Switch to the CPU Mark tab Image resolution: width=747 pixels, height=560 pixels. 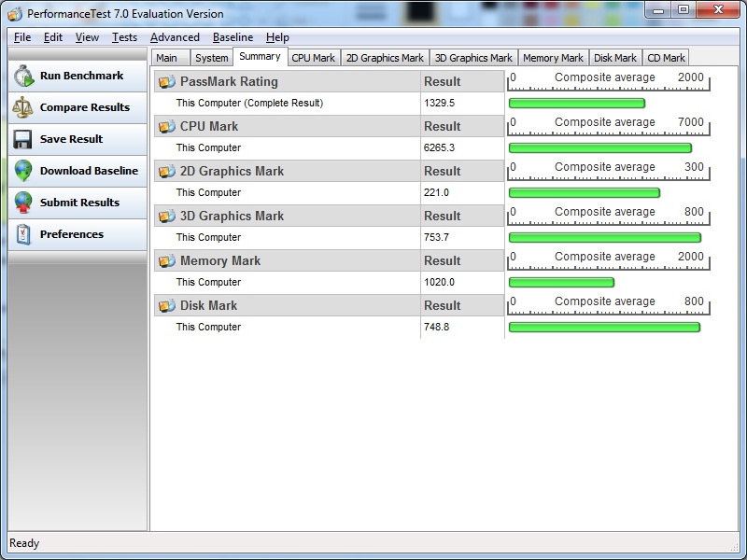tap(313, 58)
